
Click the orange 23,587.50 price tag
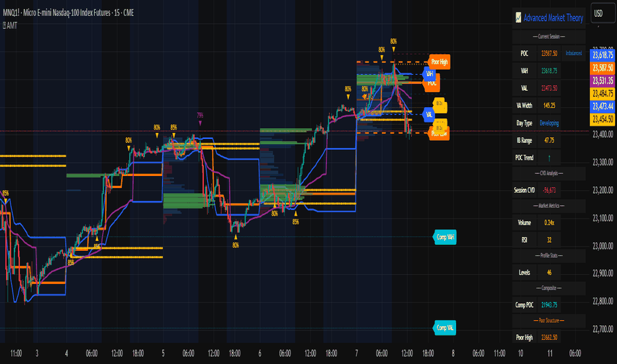603,68
